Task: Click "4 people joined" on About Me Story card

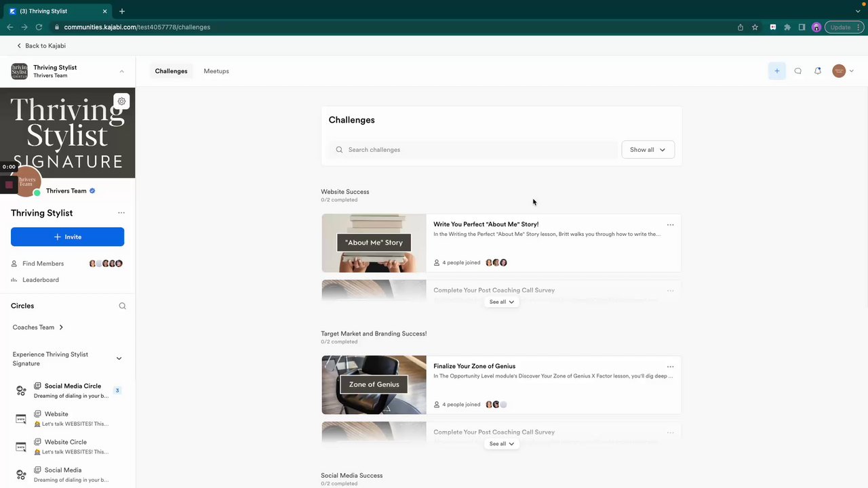Action: [461, 263]
